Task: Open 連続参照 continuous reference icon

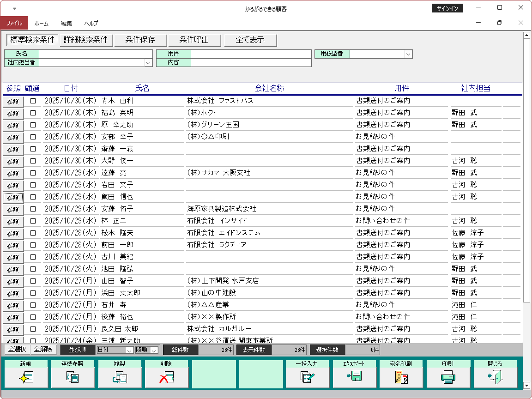Action: (x=73, y=377)
